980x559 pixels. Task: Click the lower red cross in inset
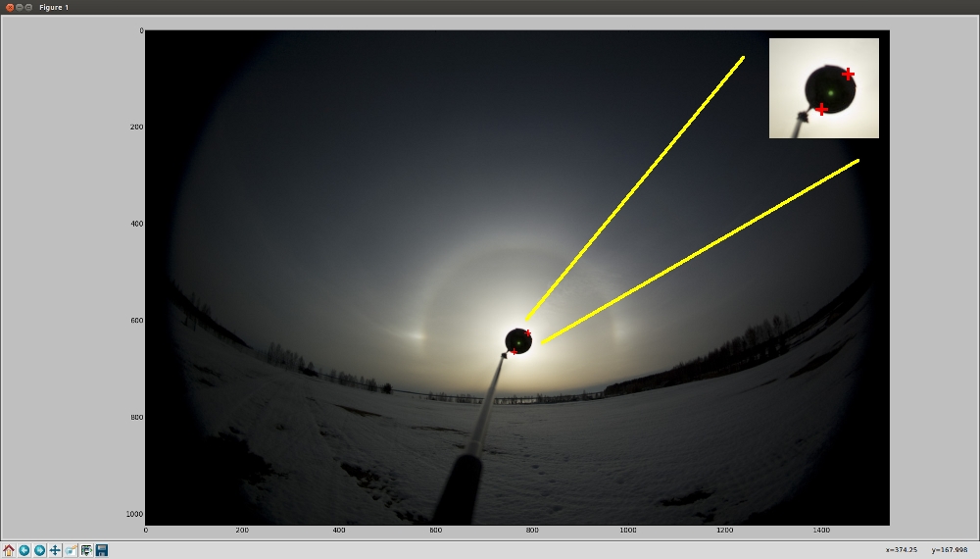pos(821,110)
